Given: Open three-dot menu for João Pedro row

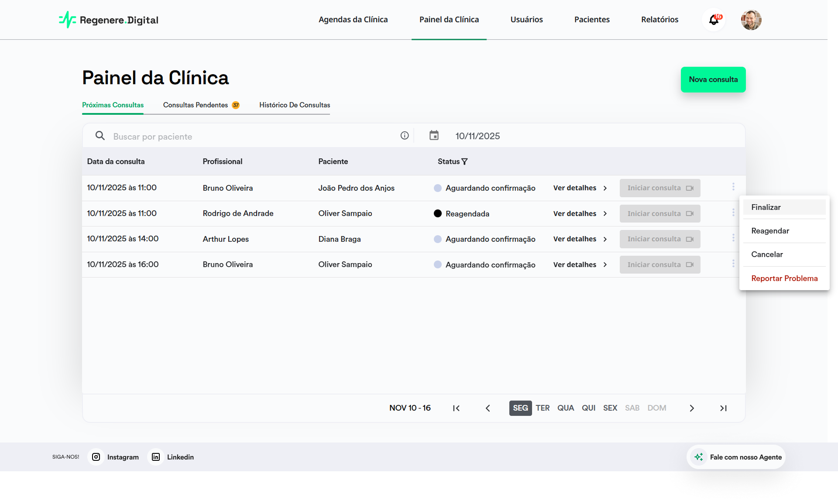Looking at the screenshot, I should (x=733, y=187).
